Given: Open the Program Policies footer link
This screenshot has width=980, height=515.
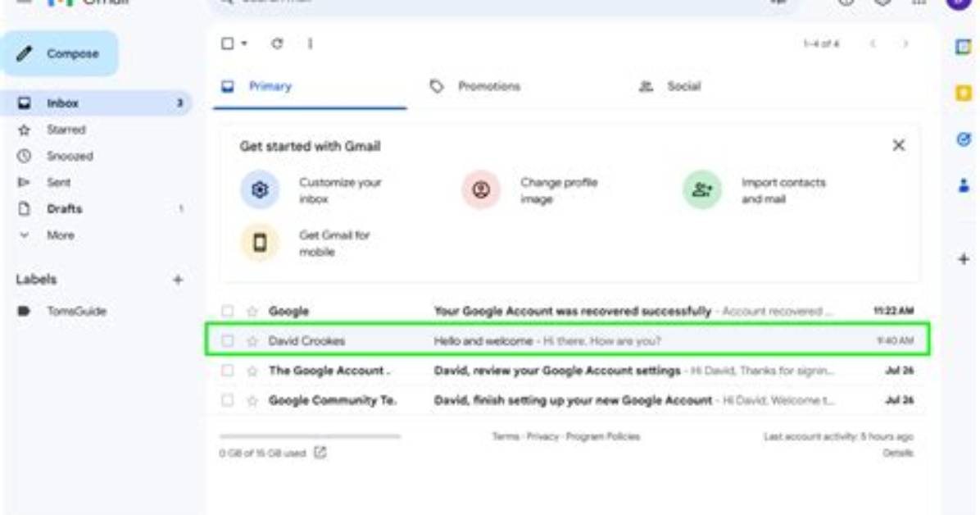Looking at the screenshot, I should click(602, 436).
